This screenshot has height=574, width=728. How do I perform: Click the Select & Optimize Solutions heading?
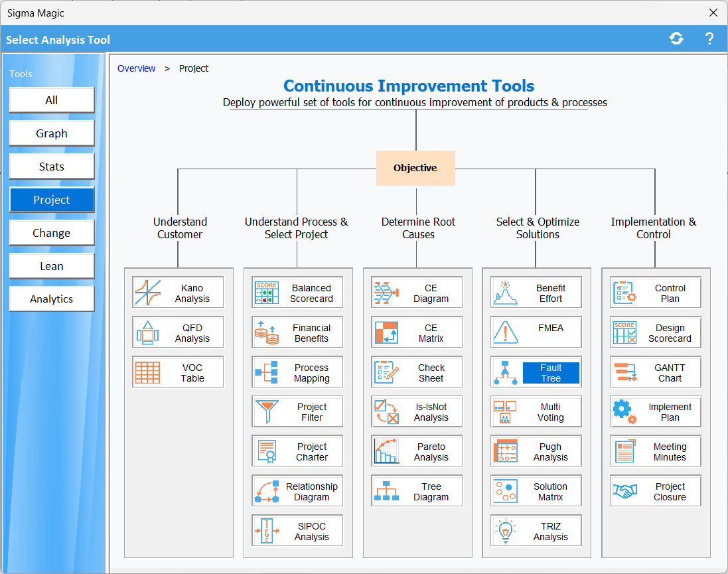coord(538,228)
